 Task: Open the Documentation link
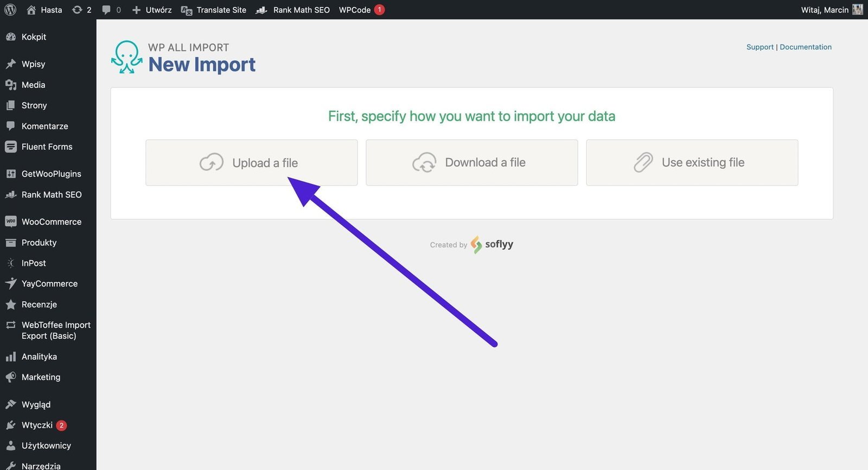[x=806, y=47]
